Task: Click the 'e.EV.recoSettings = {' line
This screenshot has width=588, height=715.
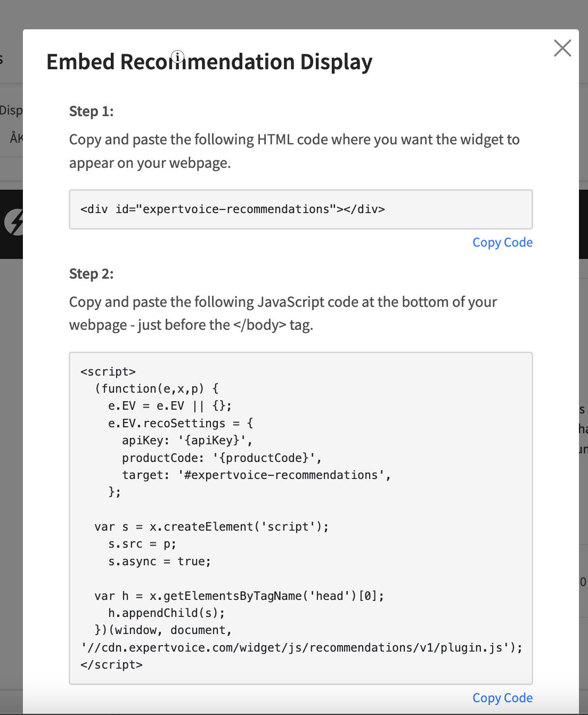Action: point(181,424)
